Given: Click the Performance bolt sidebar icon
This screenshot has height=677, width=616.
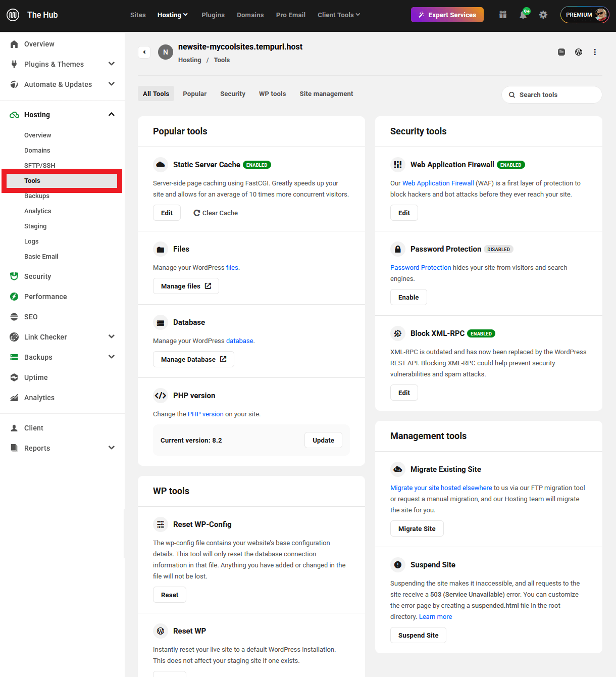Looking at the screenshot, I should [14, 297].
